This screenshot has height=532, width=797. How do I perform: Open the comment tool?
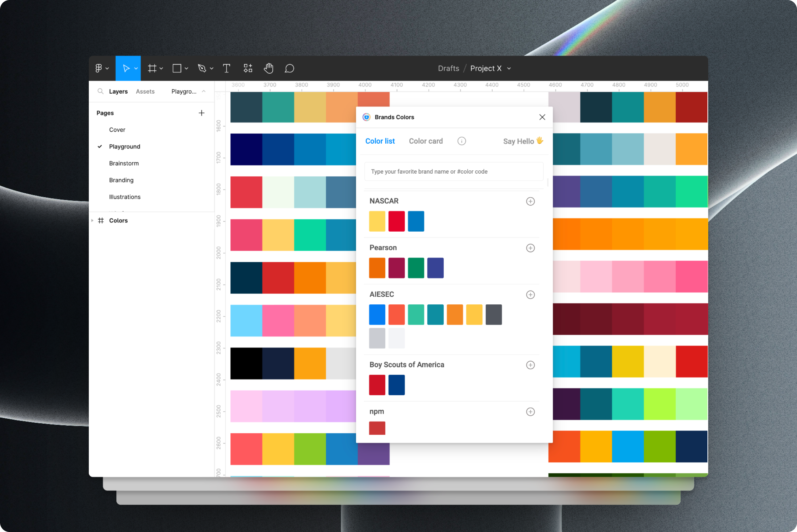pos(289,68)
